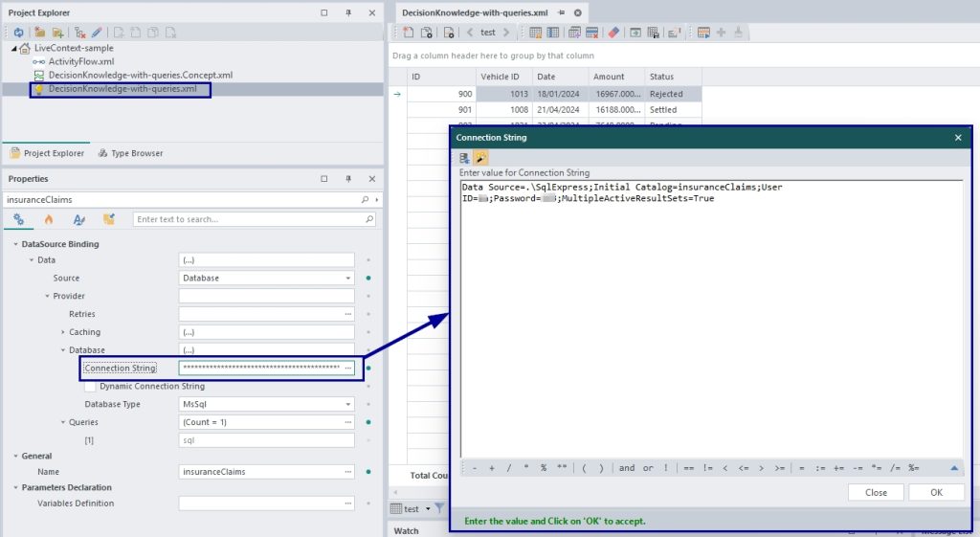Collapse operator bar with blue up arrow
This screenshot has height=537, width=980.
(954, 468)
